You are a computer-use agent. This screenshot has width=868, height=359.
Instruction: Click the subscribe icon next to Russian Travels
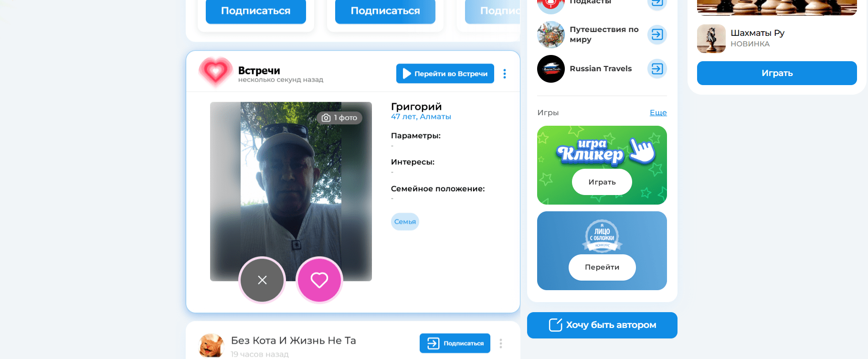click(657, 69)
